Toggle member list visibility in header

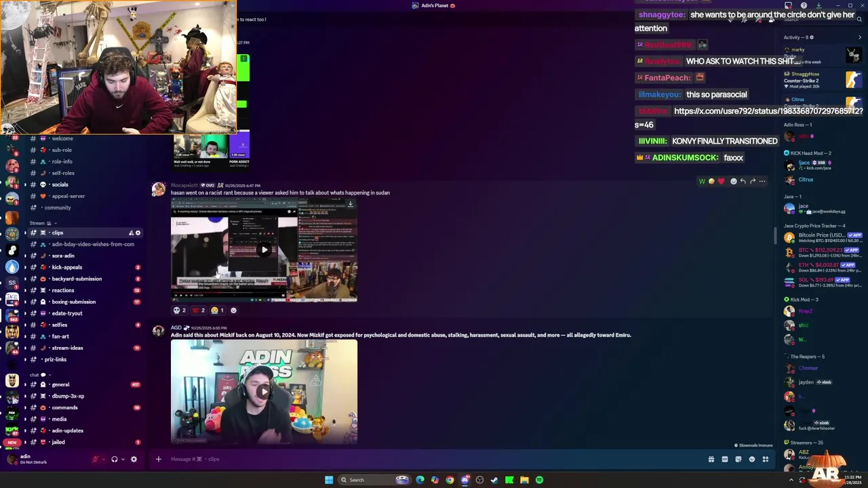[772, 20]
